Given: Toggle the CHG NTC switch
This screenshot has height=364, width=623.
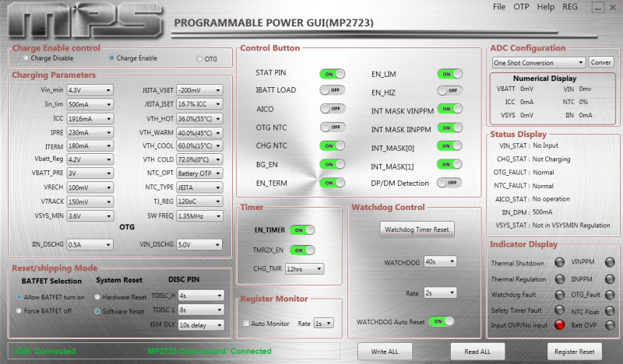Looking at the screenshot, I should pos(333,145).
